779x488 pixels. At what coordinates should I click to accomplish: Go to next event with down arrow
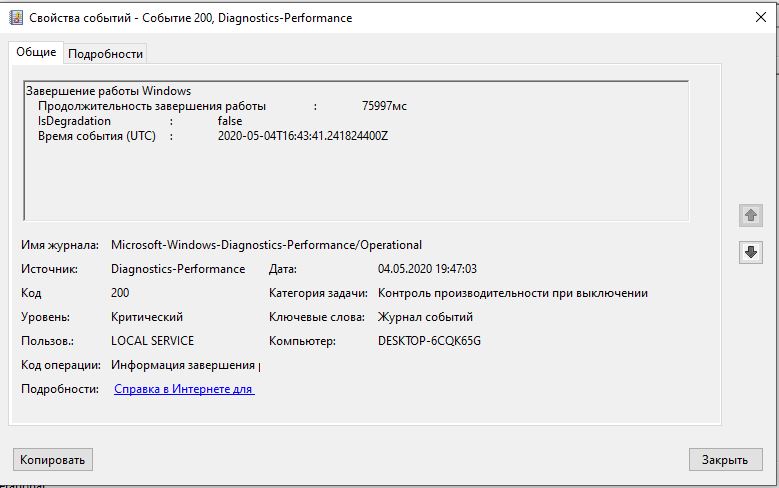pyautogui.click(x=751, y=253)
